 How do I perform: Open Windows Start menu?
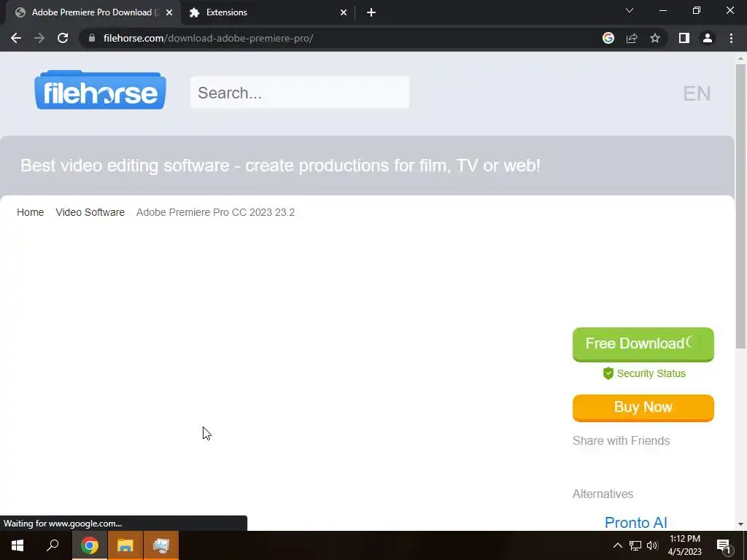[x=18, y=545]
